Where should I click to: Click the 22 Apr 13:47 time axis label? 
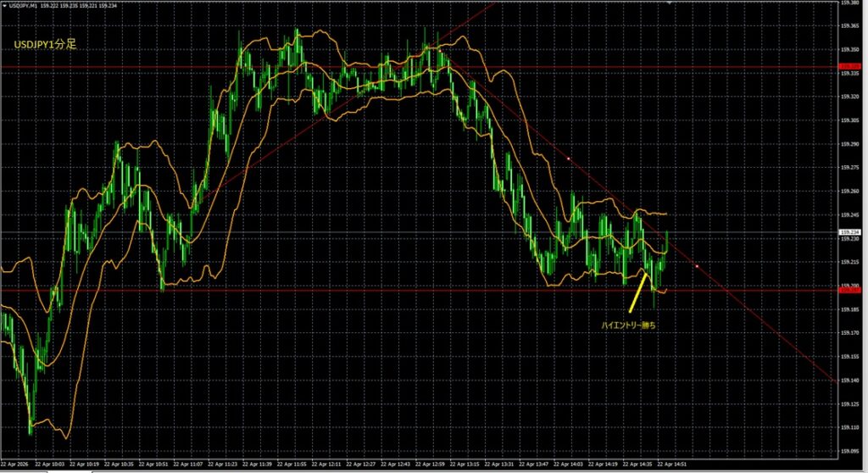(534, 465)
